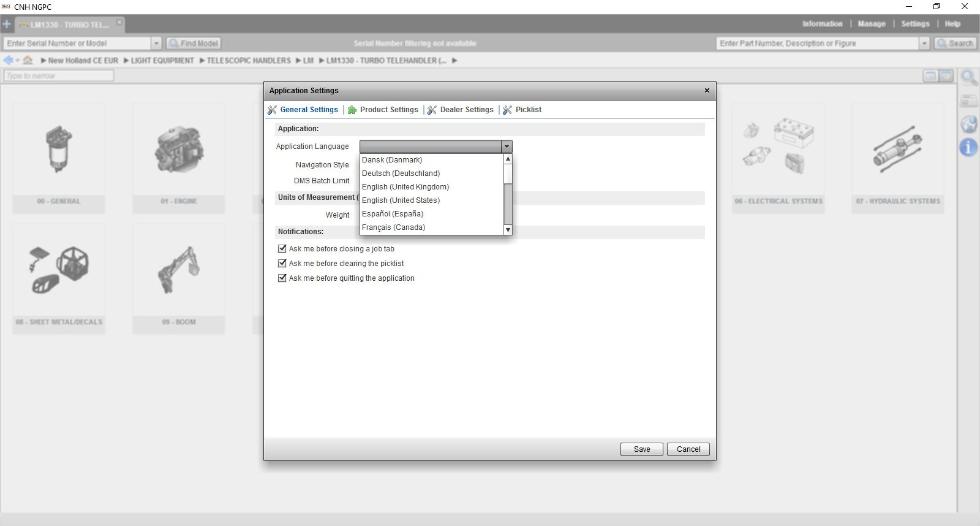The image size is (980, 526).
Task: Close the LM1330 Turbo Tel job tab
Action: click(x=119, y=22)
